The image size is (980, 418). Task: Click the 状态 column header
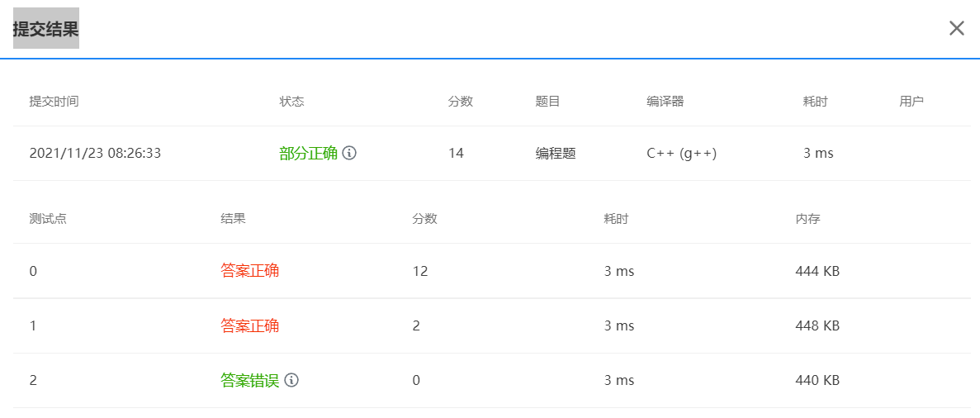pyautogui.click(x=291, y=102)
